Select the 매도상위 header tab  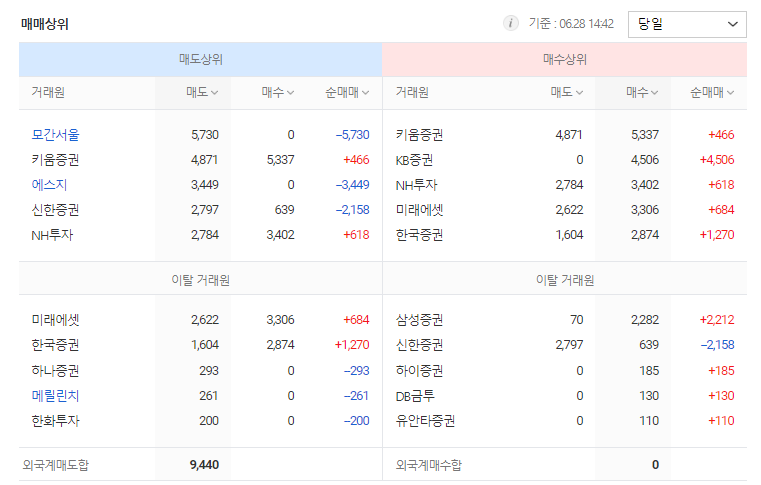pos(200,59)
